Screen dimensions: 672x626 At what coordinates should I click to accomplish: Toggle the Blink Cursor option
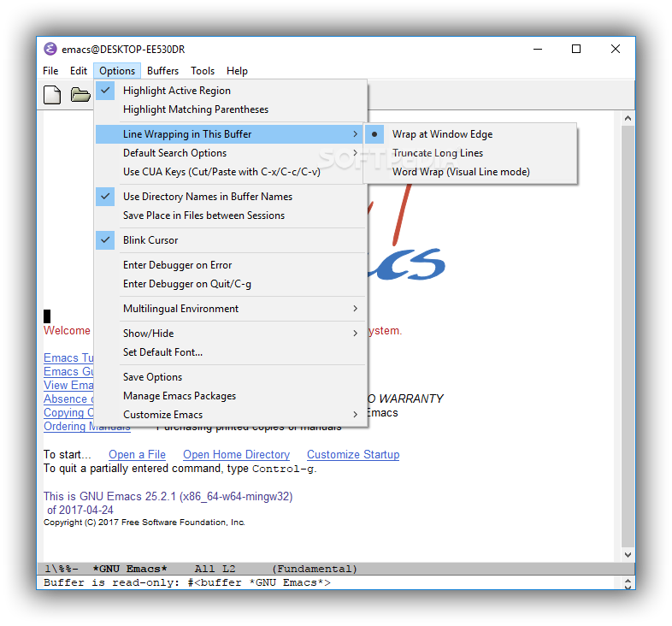coord(232,240)
